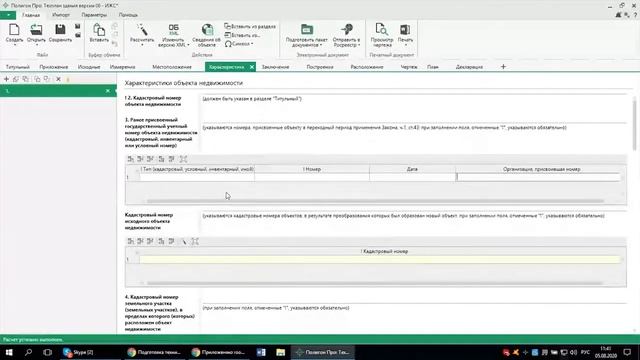This screenshot has width=640, height=360.
Task: Close the Характеристика tab
Action: 252,67
